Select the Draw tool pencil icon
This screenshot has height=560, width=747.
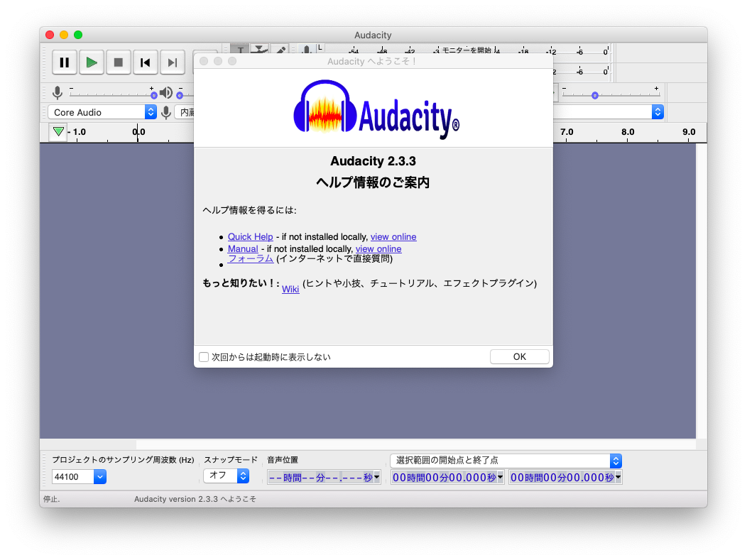click(x=280, y=49)
